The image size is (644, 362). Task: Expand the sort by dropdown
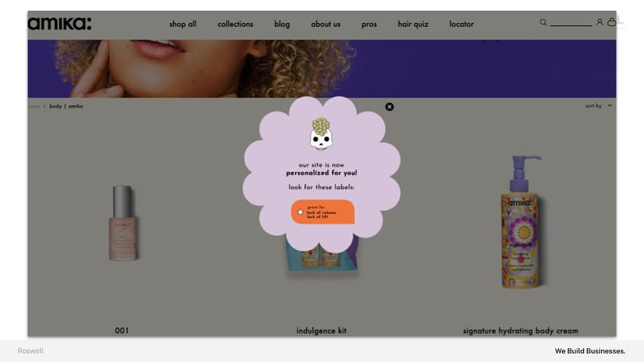coord(598,106)
